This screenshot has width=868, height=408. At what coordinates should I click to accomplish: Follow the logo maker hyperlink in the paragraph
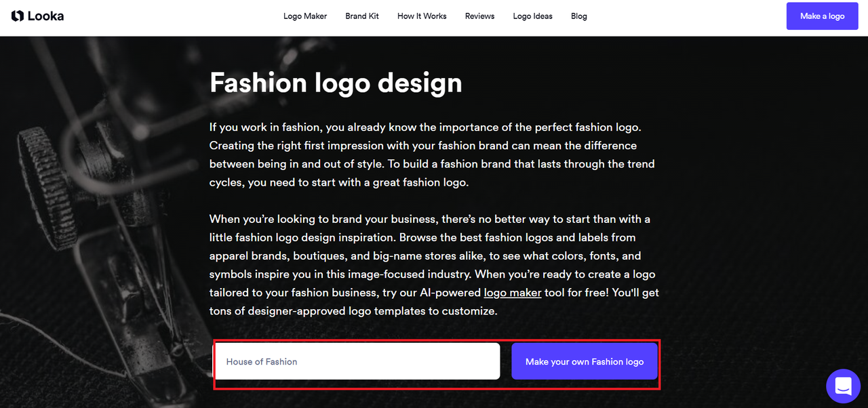[513, 293]
